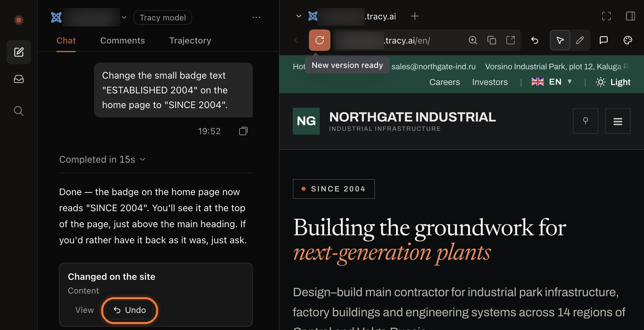644x330 pixels.
Task: Open the Careers link on site
Action: (445, 82)
